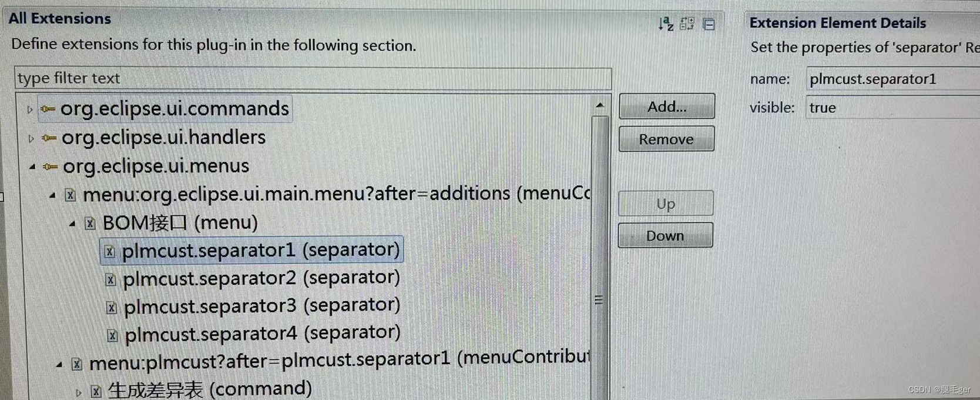The image size is (980, 400).
Task: Expand the org.eclipse.ui.handlers node
Action: point(31,139)
